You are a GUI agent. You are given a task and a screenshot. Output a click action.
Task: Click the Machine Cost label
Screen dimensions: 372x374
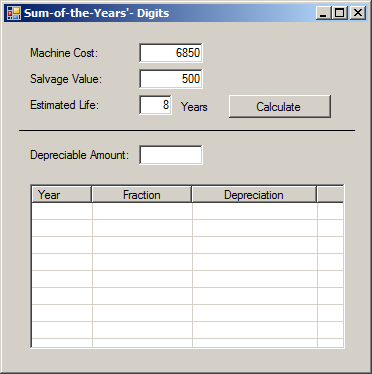coord(64,53)
